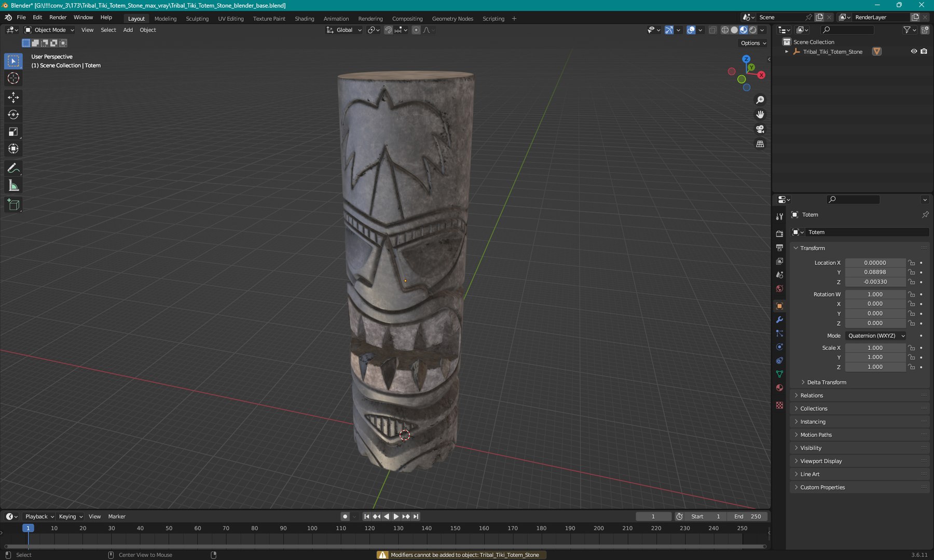This screenshot has height=560, width=934.
Task: Play the animation forward
Action: 396,516
